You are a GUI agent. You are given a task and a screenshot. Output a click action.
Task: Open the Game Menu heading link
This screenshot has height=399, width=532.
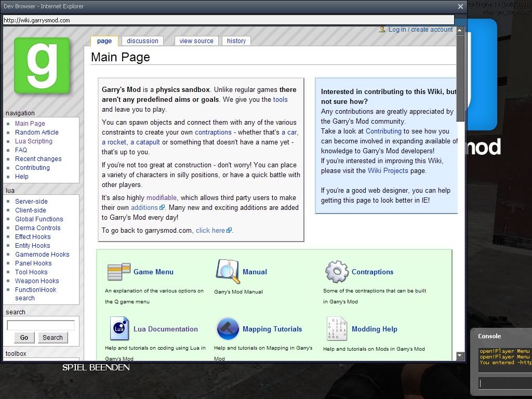(153, 272)
